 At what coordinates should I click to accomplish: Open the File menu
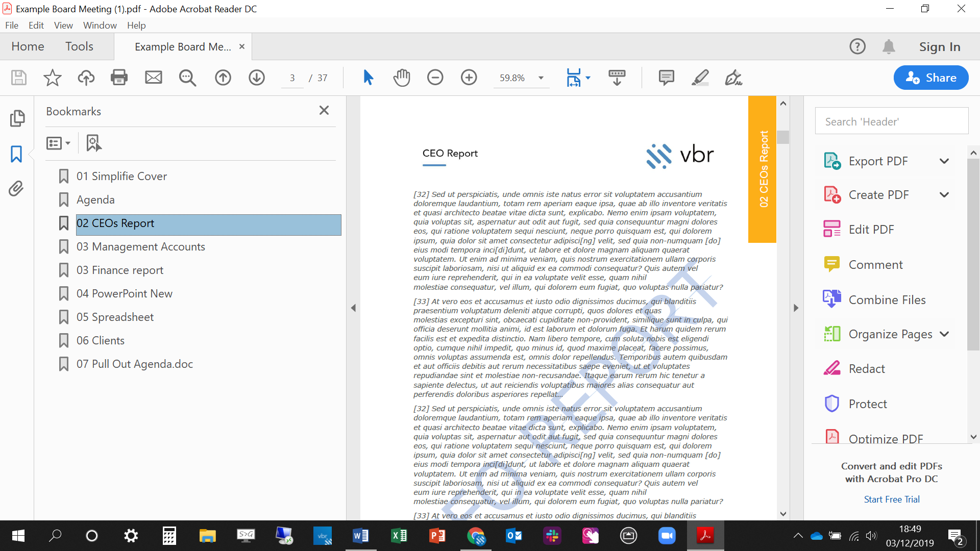coord(12,26)
